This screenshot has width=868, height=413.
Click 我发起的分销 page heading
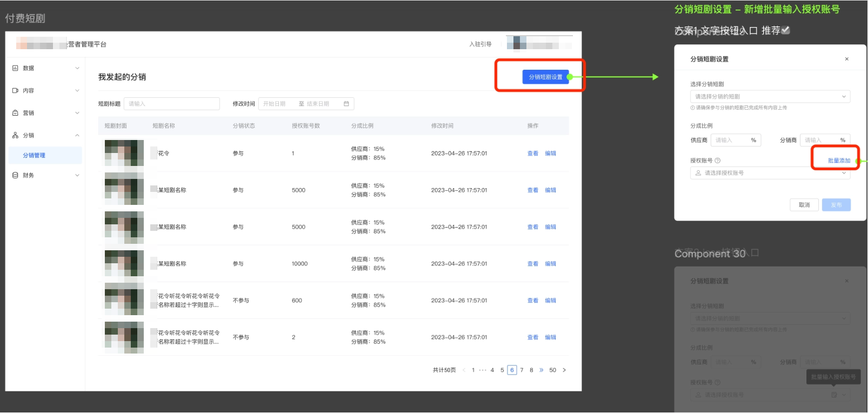[x=122, y=77]
